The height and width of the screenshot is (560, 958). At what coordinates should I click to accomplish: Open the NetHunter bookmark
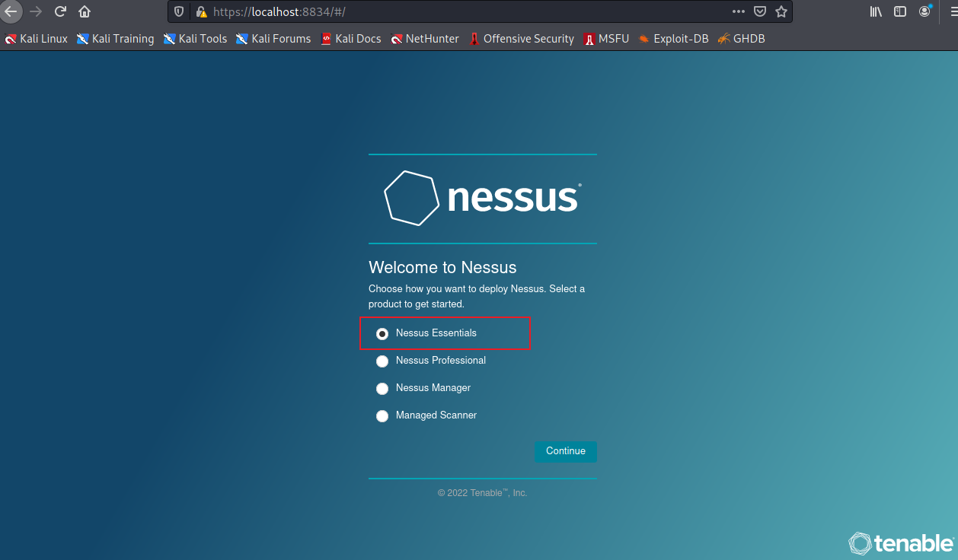tap(425, 39)
